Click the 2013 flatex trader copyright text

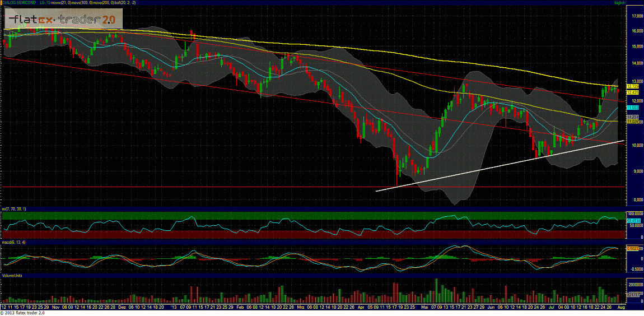pos(22,313)
